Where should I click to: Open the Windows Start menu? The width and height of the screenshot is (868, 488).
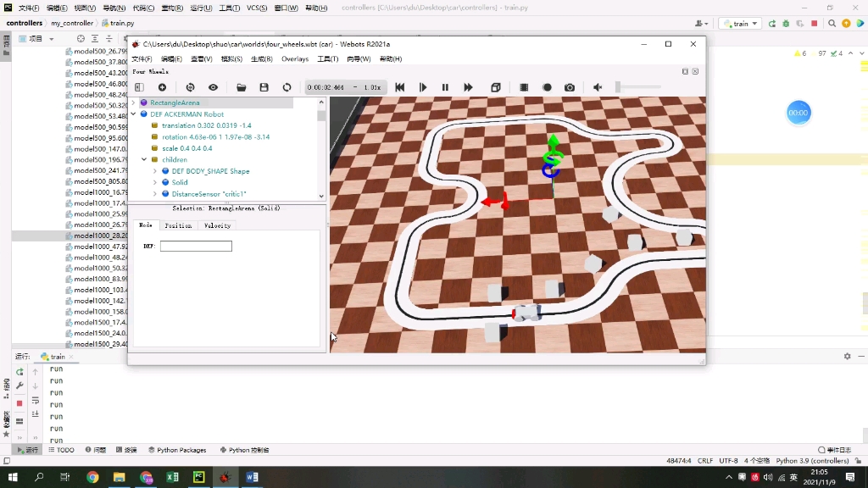pos(12,477)
